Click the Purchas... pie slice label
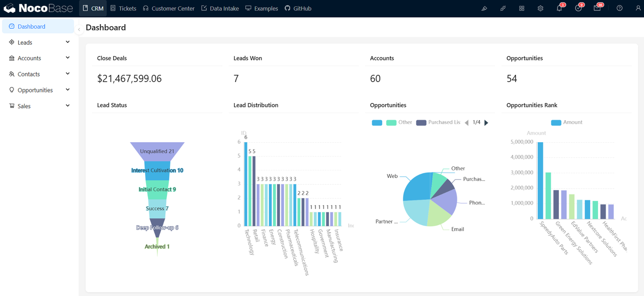Image resolution: width=644 pixels, height=296 pixels. [474, 179]
